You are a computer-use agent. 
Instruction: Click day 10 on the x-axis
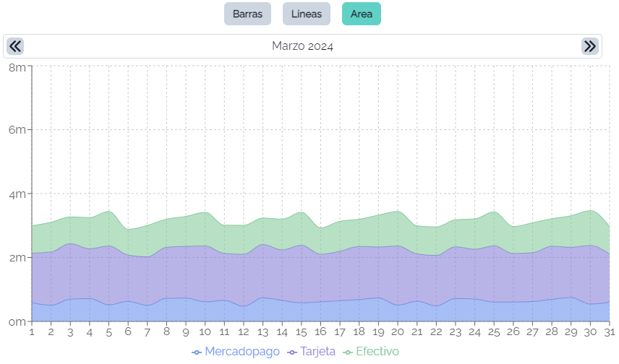[x=205, y=332]
